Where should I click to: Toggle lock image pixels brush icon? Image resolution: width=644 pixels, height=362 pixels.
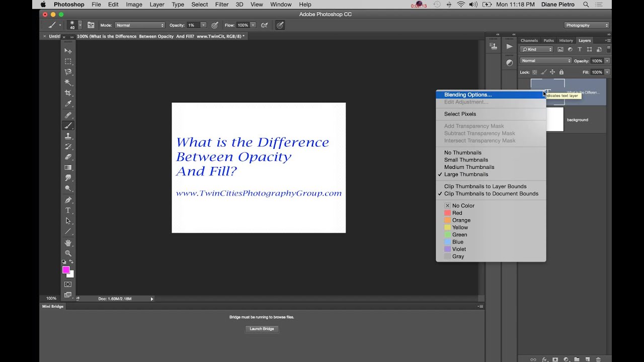(x=543, y=72)
